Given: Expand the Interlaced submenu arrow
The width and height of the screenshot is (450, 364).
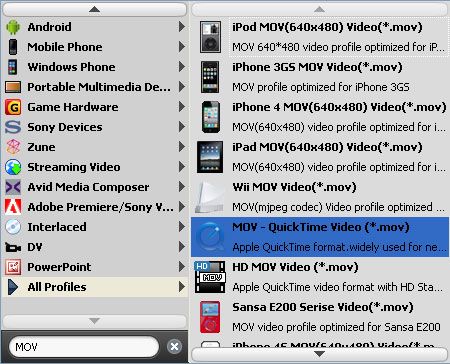Looking at the screenshot, I should point(182,227).
